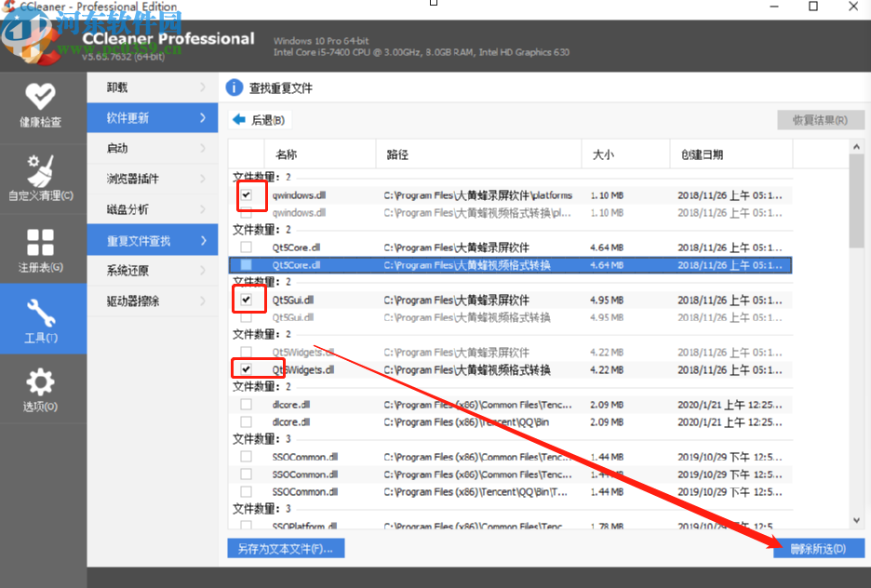Click the first dlcore.dll 2020/1/21 date cell
871x588 pixels.
pyautogui.click(x=730, y=404)
